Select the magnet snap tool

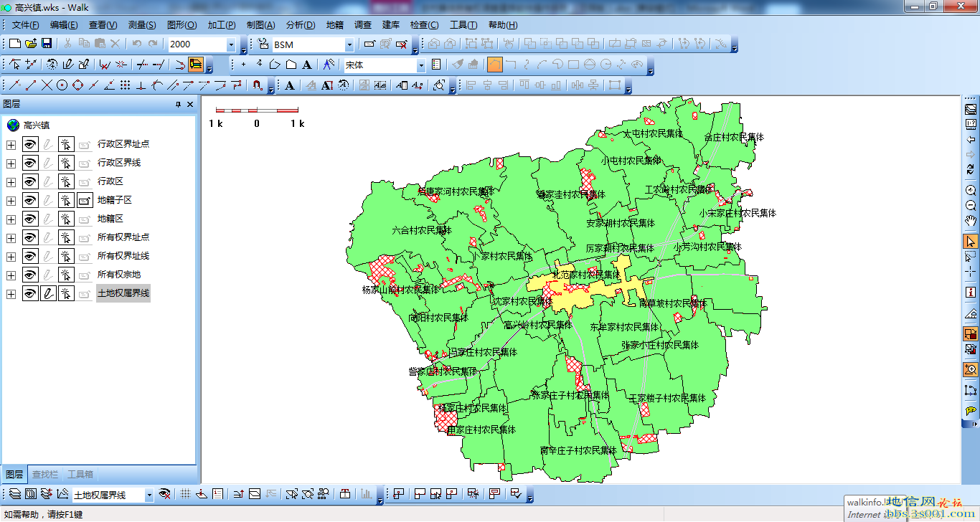click(x=258, y=85)
